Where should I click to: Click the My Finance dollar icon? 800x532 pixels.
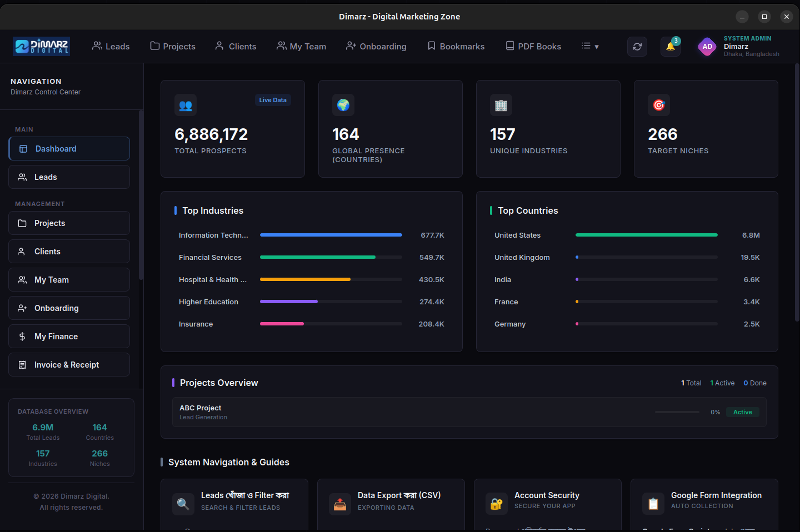22,337
